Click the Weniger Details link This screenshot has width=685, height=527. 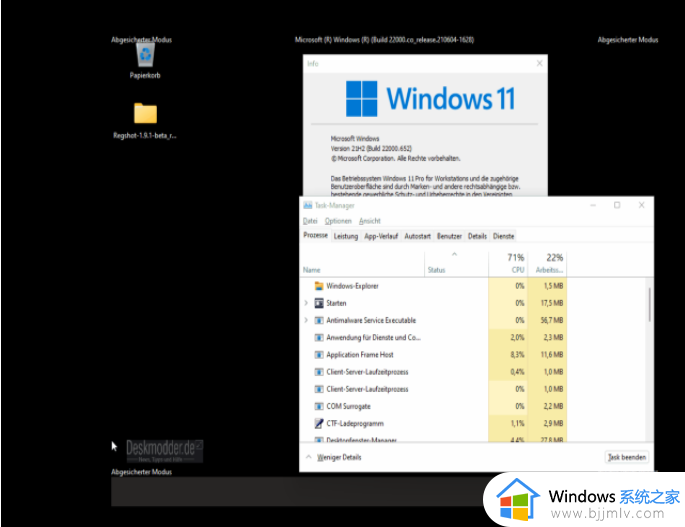[x=339, y=457]
